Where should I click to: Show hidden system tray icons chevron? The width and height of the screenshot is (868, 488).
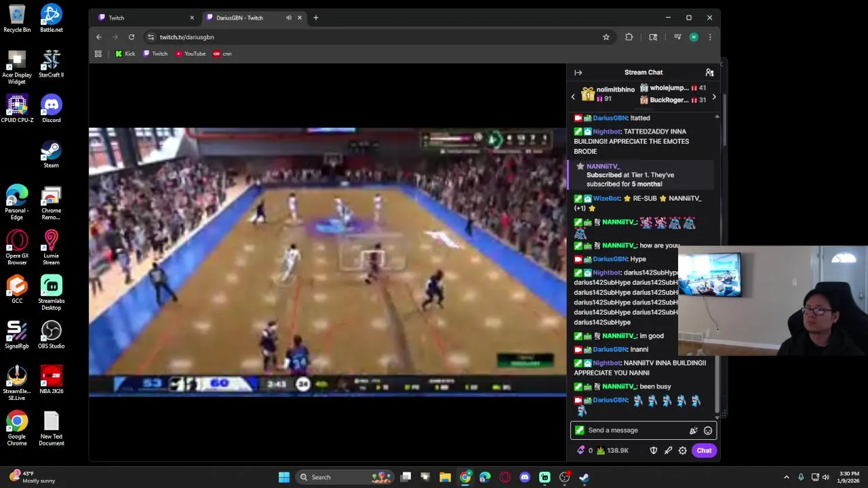[786, 477]
